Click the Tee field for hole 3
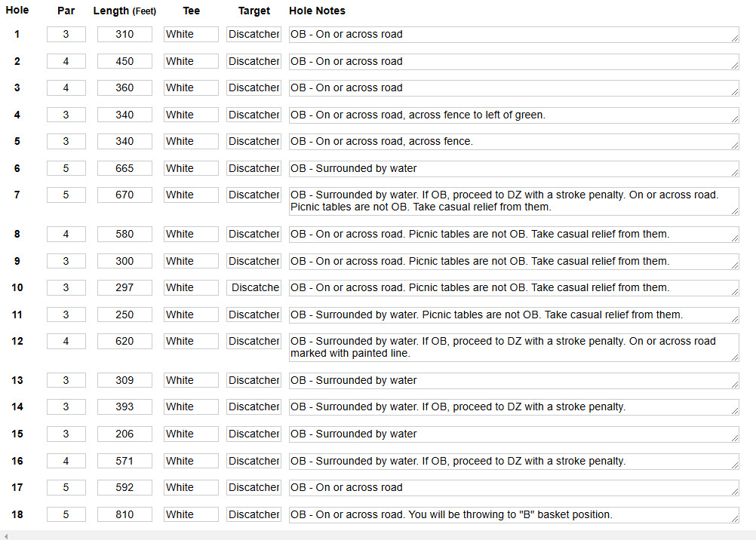The height and width of the screenshot is (540, 756). coord(191,87)
